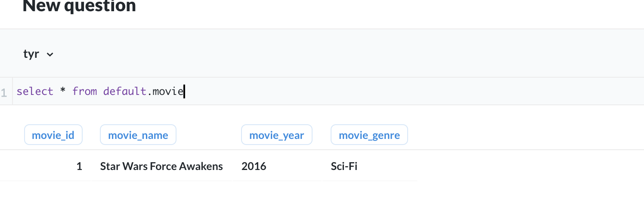Image resolution: width=644 pixels, height=214 pixels.
Task: Click the tyr database name label
Action: 31,54
